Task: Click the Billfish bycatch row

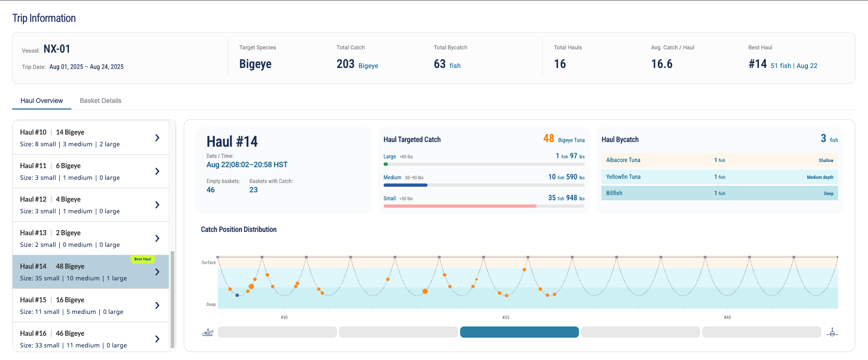Action: [719, 193]
